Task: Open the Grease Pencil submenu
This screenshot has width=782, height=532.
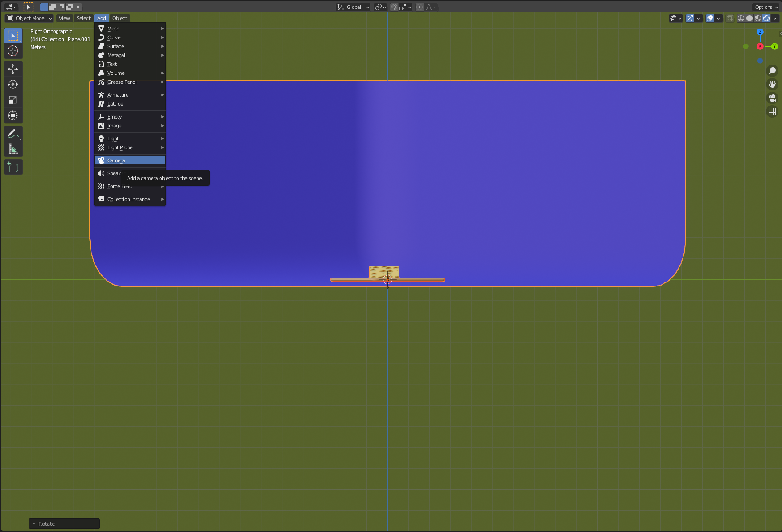Action: [x=130, y=82]
